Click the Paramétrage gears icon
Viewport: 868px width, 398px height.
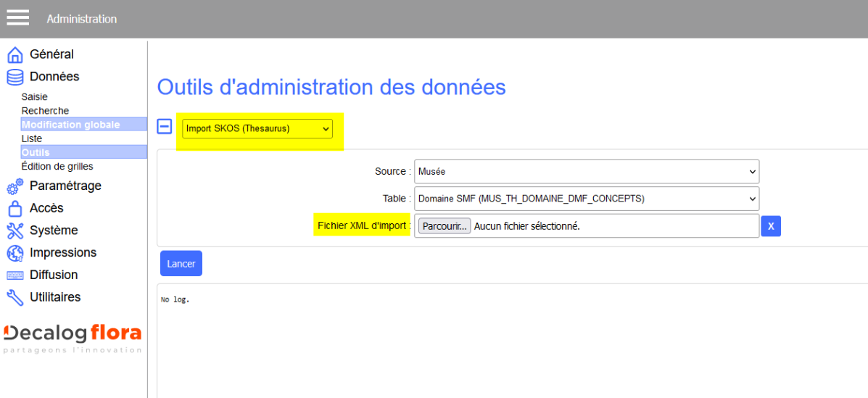15,186
